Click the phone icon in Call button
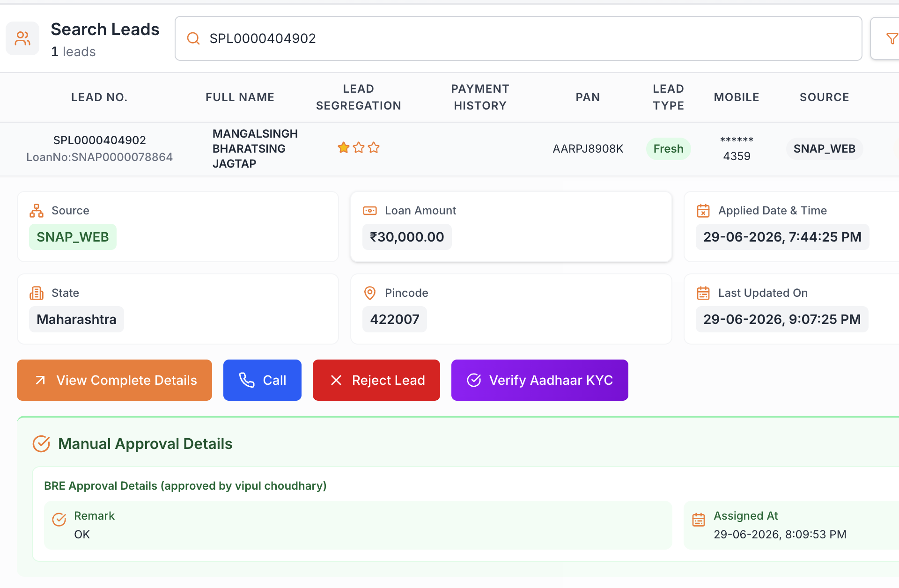The image size is (899, 588). tap(247, 380)
